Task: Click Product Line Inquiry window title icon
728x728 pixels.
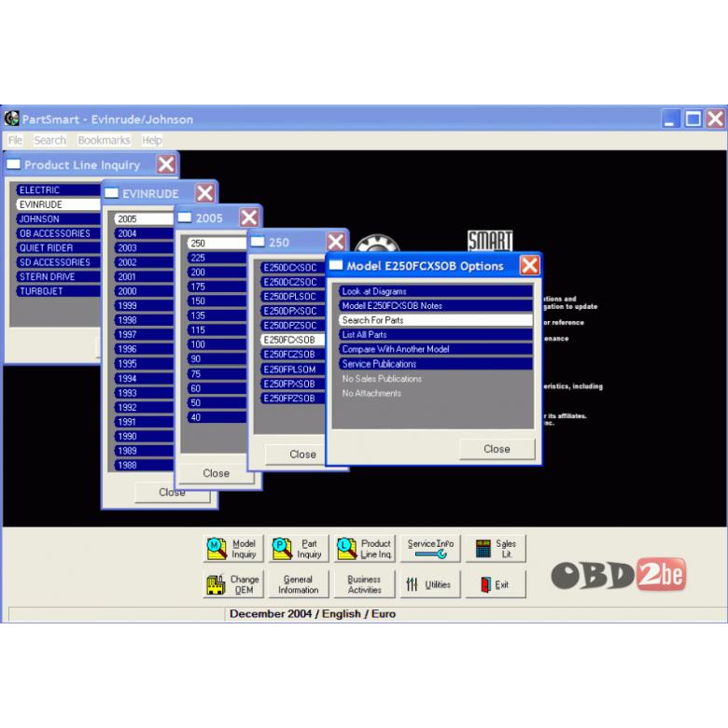Action: (13, 164)
